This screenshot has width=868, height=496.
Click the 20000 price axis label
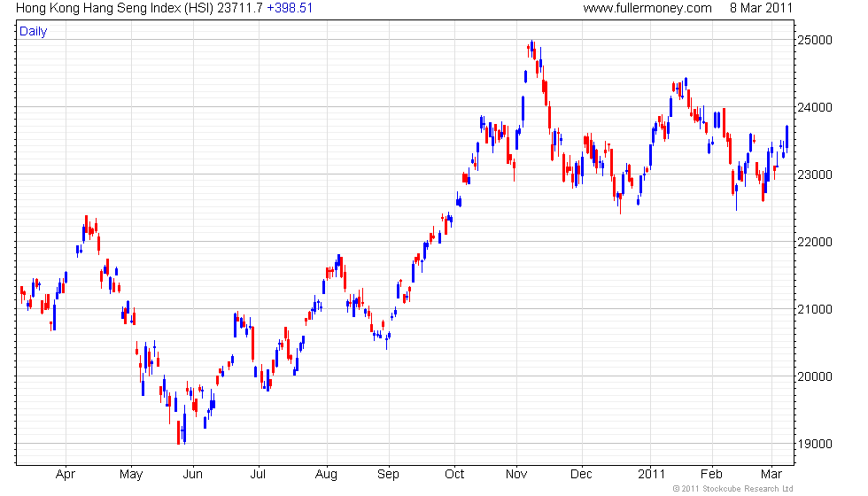pyautogui.click(x=814, y=376)
